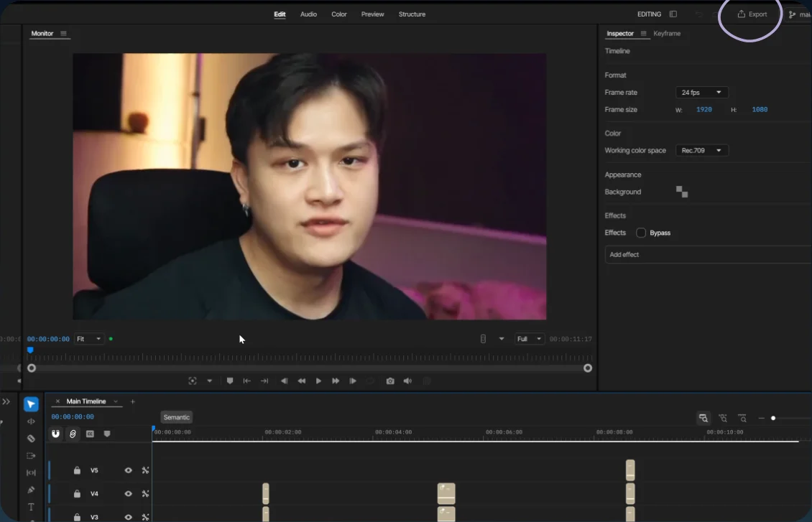The width and height of the screenshot is (812, 522).
Task: Capture a frame with the camera icon
Action: (x=390, y=381)
